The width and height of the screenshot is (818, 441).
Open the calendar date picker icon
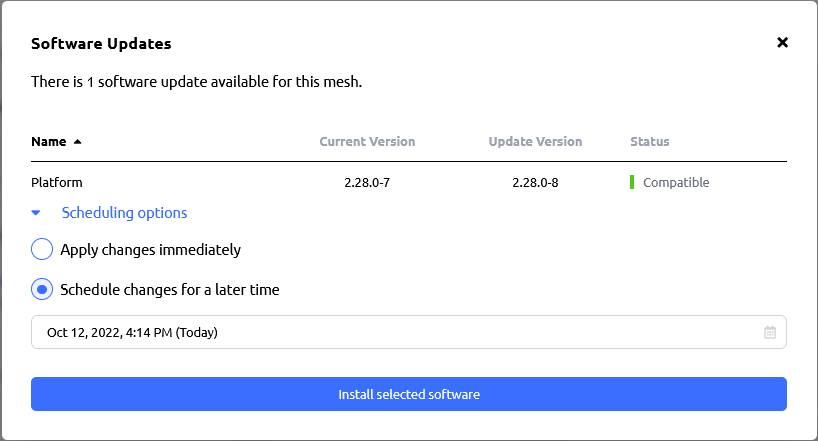pos(770,332)
